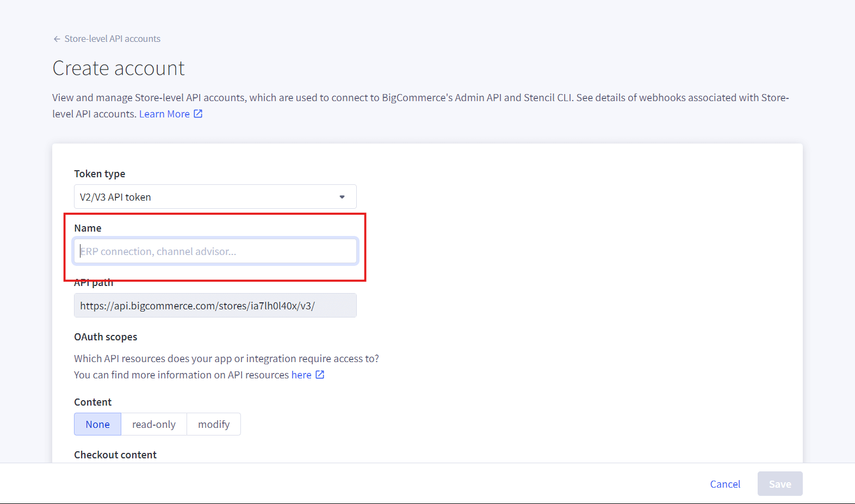Set Content scope to read-only
Image resolution: width=855 pixels, height=504 pixels.
click(154, 425)
